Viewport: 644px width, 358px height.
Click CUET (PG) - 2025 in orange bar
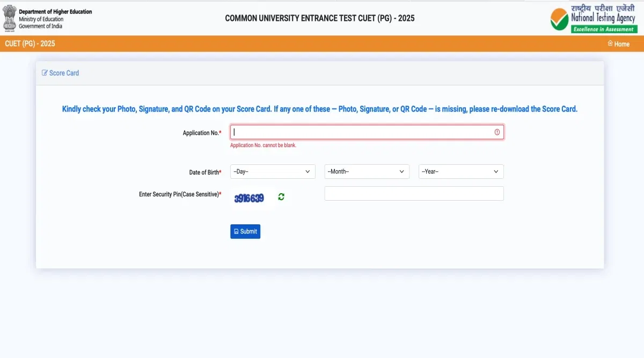click(x=30, y=43)
